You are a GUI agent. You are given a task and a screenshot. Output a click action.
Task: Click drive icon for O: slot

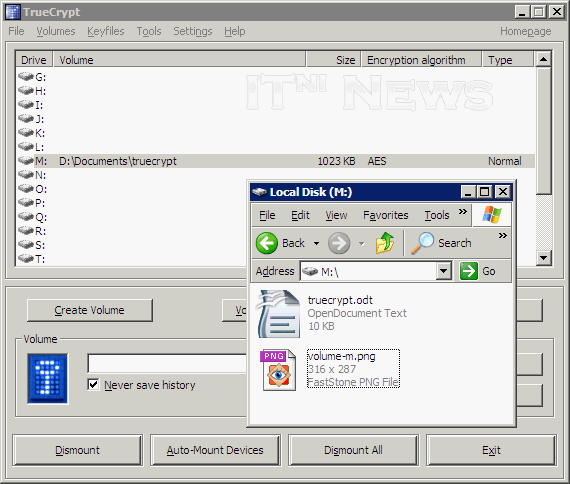[26, 188]
